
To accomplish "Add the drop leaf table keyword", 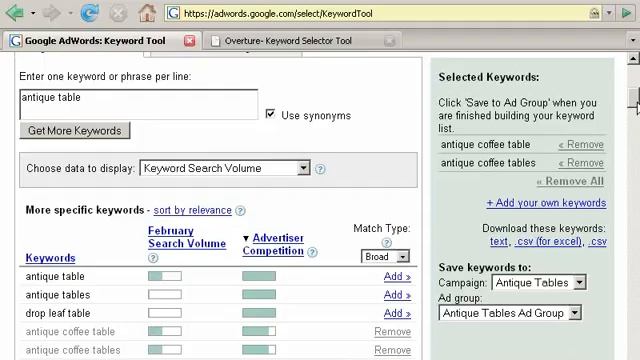I will [x=397, y=313].
